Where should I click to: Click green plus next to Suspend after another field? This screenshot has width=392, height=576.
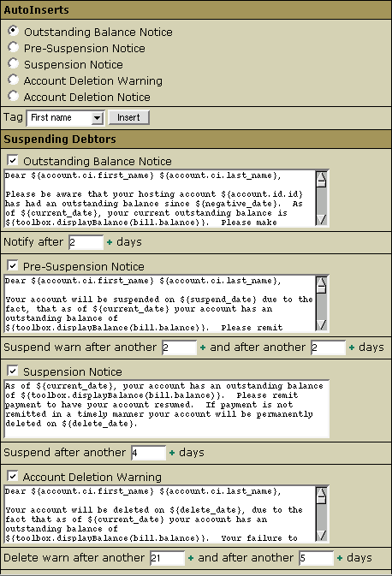coord(172,453)
